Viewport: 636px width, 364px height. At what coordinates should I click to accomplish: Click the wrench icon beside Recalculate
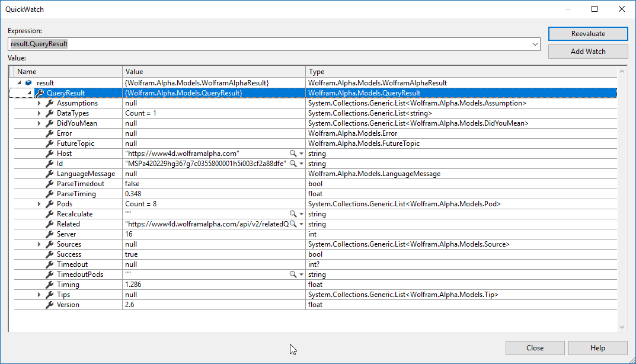pyautogui.click(x=49, y=214)
